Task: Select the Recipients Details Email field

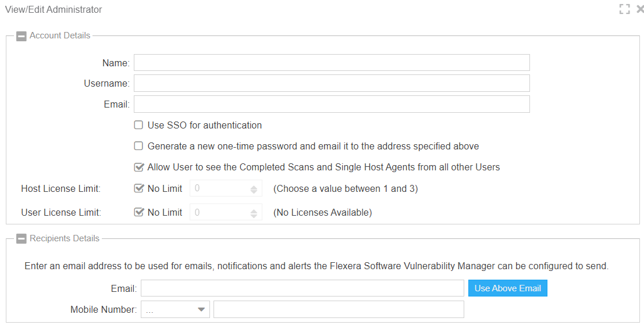Action: (x=302, y=288)
